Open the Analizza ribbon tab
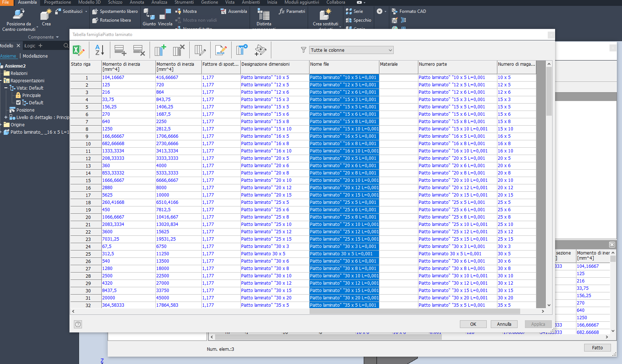This screenshot has width=622, height=364. 159,2
